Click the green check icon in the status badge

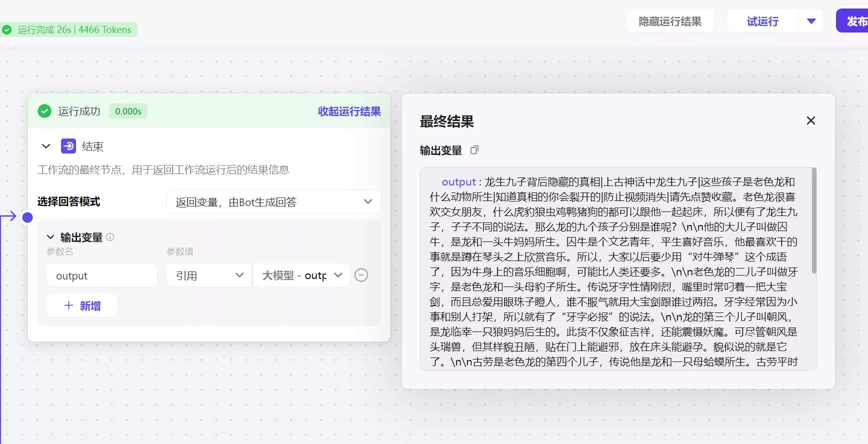pyautogui.click(x=7, y=30)
